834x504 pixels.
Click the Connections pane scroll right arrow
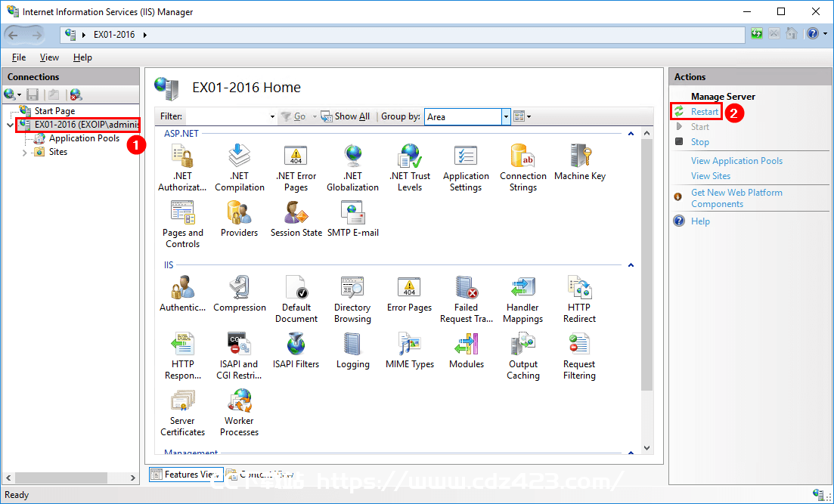coord(133,478)
